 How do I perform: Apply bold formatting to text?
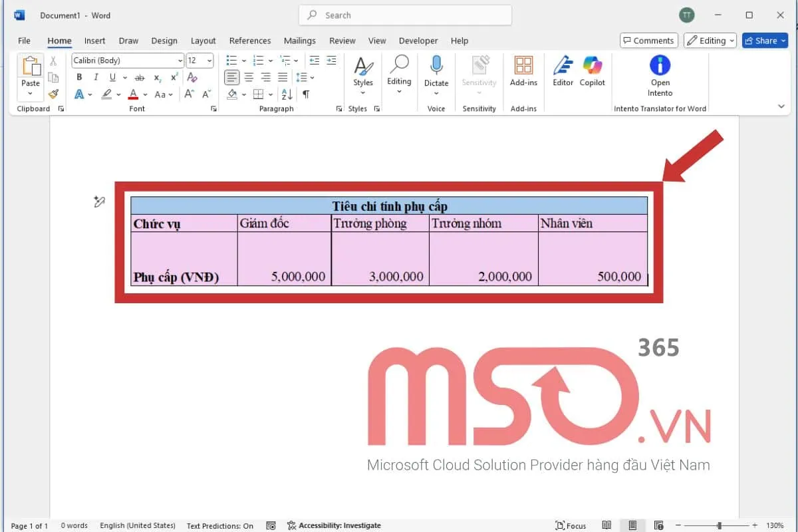point(79,77)
